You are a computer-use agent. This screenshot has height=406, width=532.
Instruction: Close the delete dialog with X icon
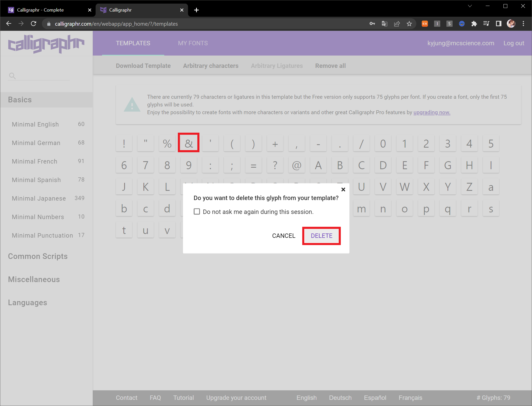tap(343, 190)
